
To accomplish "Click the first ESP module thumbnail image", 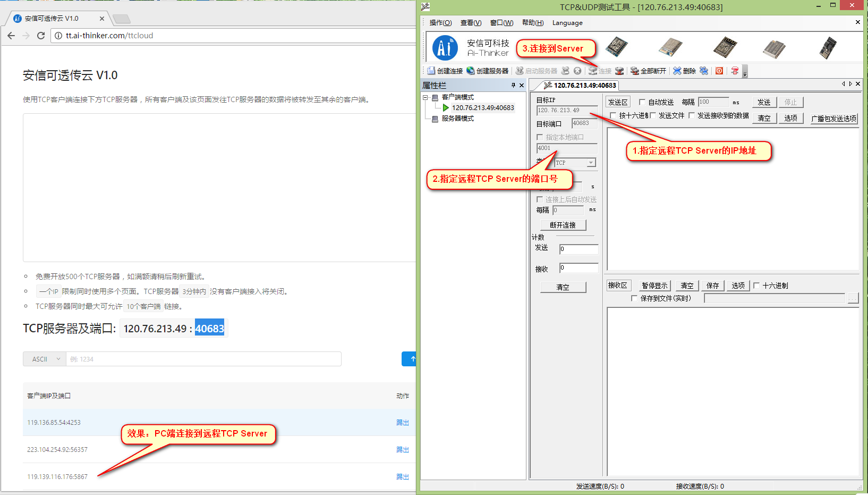I will pos(617,47).
